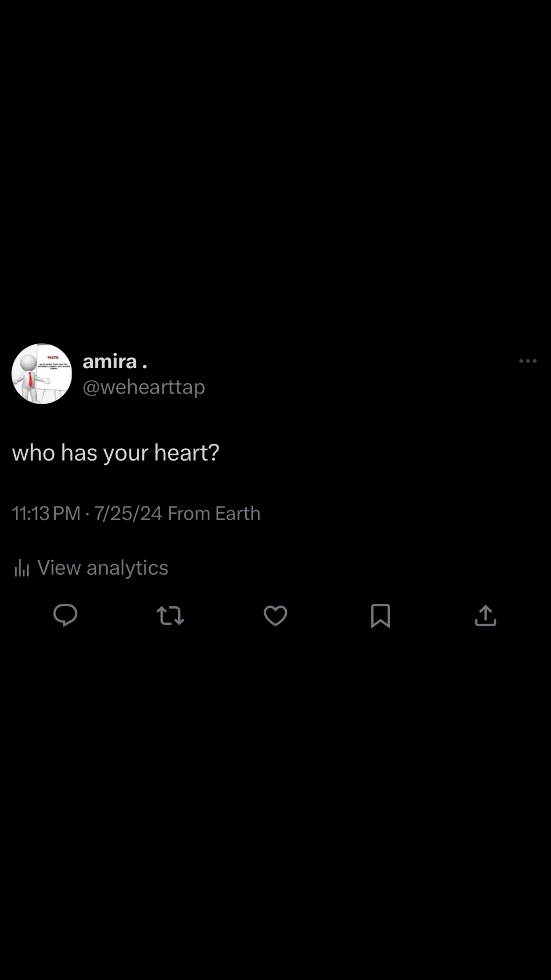
Task: Bookmark this tweet
Action: 380,616
